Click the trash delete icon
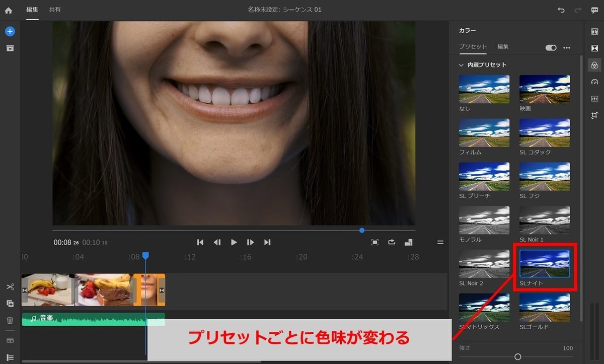Image resolution: width=604 pixels, height=364 pixels. click(x=10, y=320)
